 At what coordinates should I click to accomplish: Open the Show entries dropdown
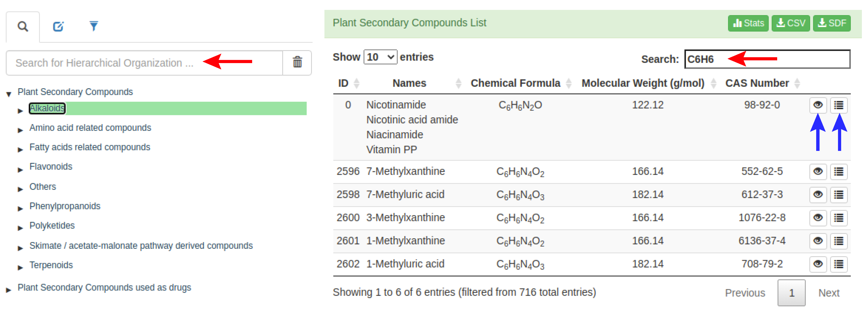pos(380,57)
